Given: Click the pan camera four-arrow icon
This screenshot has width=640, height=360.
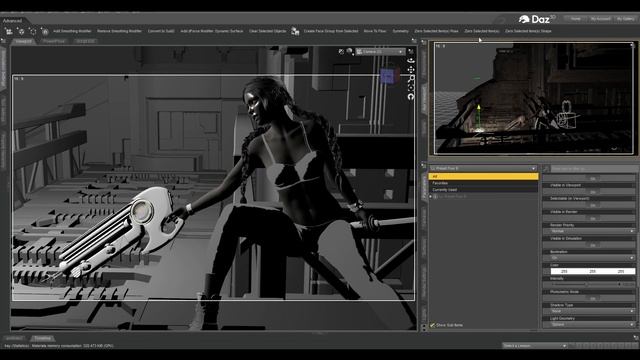Looking at the screenshot, I should click(x=411, y=69).
